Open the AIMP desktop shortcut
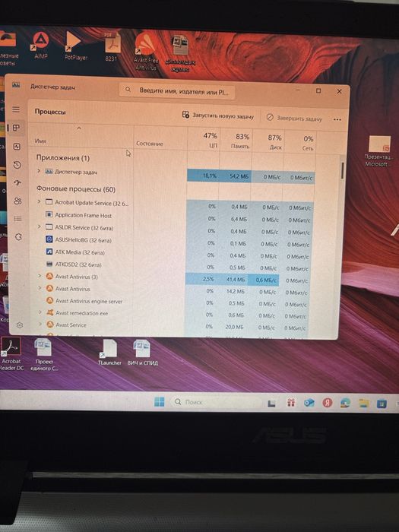 (41, 45)
